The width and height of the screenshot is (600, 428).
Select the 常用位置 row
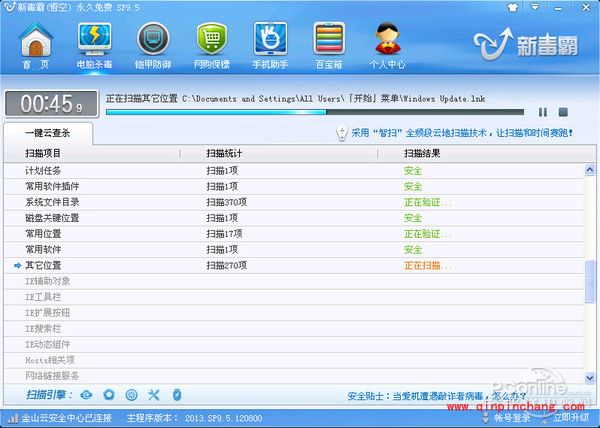pyautogui.click(x=294, y=234)
